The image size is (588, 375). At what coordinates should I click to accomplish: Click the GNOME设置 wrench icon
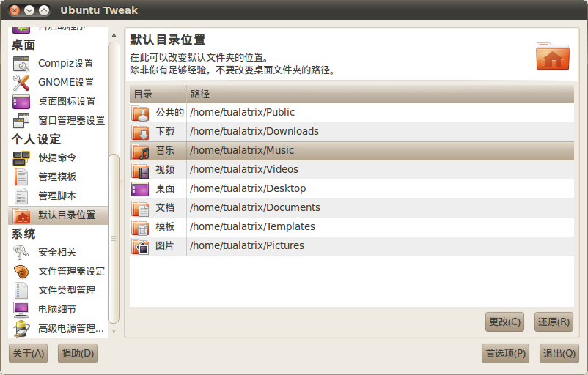tap(21, 83)
